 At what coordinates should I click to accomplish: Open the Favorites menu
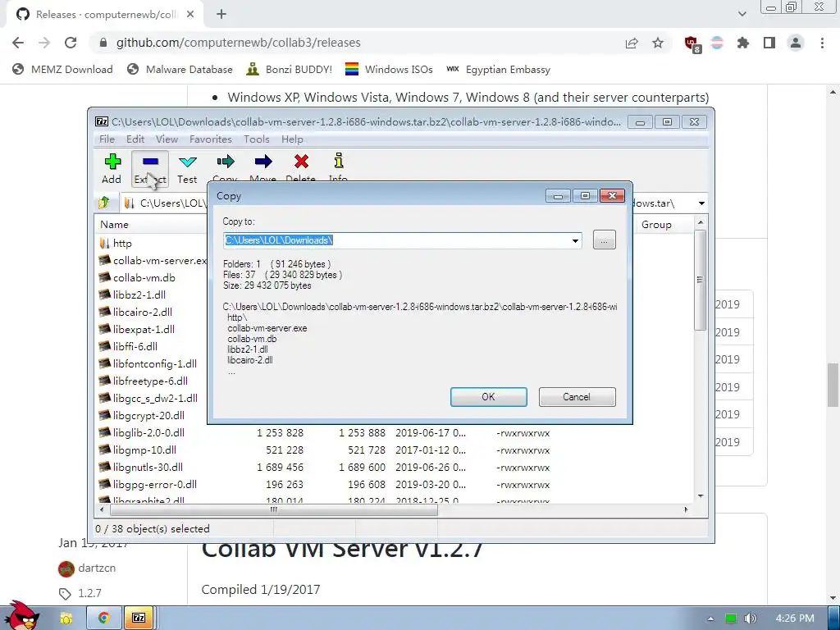211,139
